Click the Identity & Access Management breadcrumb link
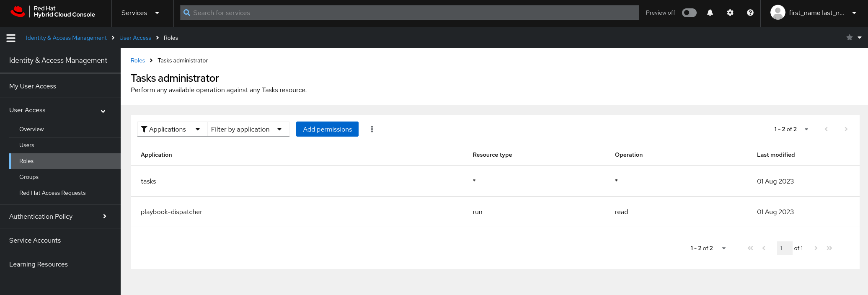868x295 pixels. click(66, 38)
